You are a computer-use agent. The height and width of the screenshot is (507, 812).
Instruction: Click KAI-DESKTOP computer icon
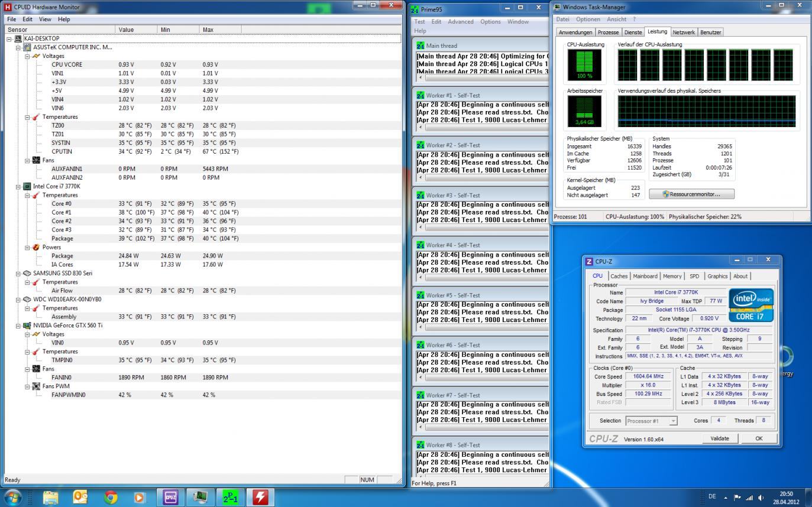click(18, 38)
